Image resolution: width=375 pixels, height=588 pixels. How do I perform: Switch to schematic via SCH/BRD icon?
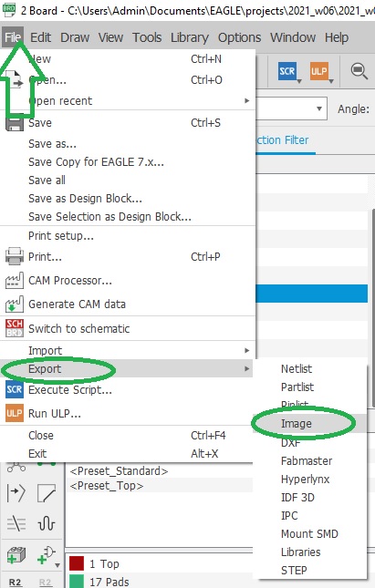(x=15, y=328)
